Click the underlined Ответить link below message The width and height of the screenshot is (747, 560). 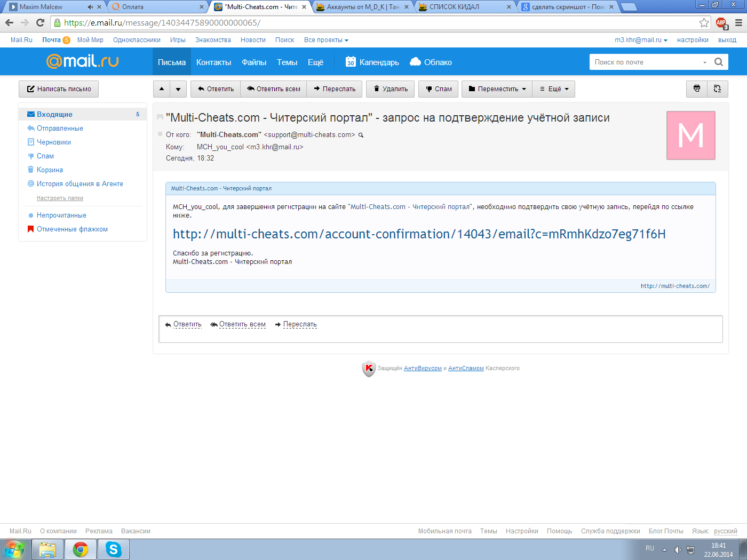coord(187,324)
